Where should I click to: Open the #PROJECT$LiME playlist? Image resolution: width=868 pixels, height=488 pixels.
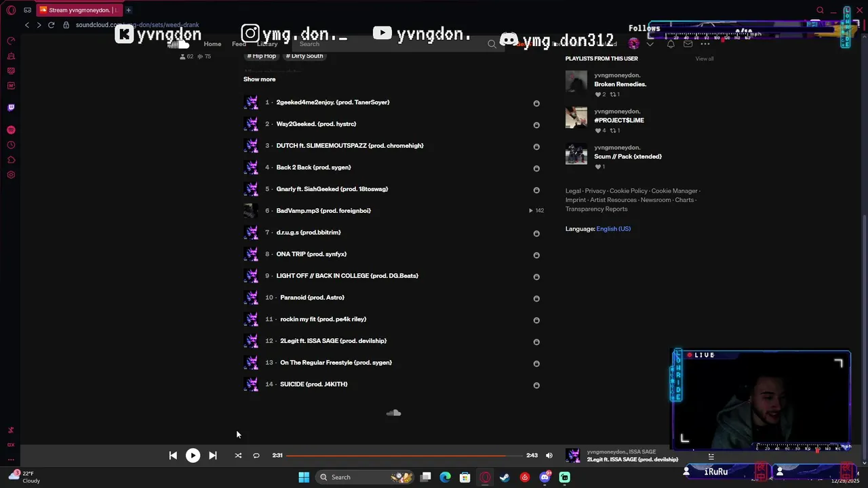(619, 120)
